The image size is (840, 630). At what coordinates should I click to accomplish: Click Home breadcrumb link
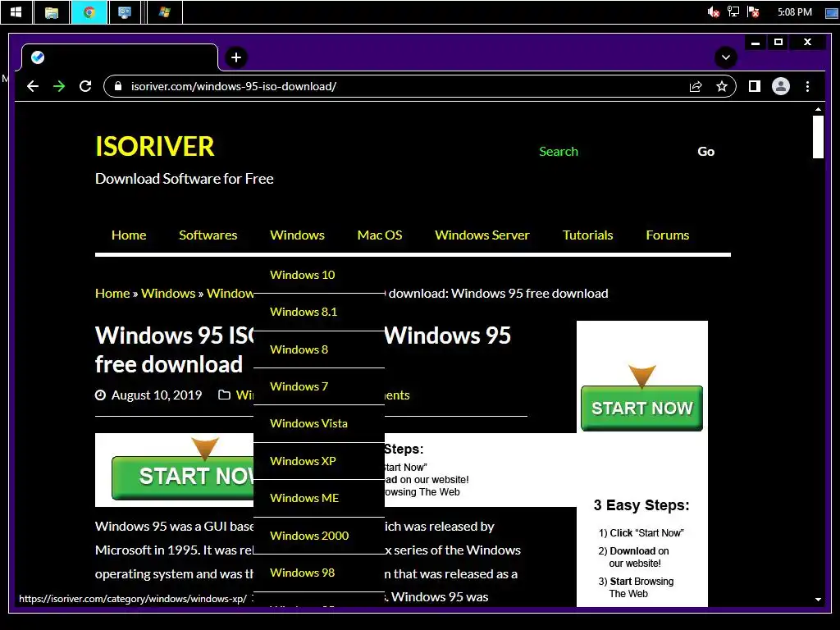click(x=112, y=294)
